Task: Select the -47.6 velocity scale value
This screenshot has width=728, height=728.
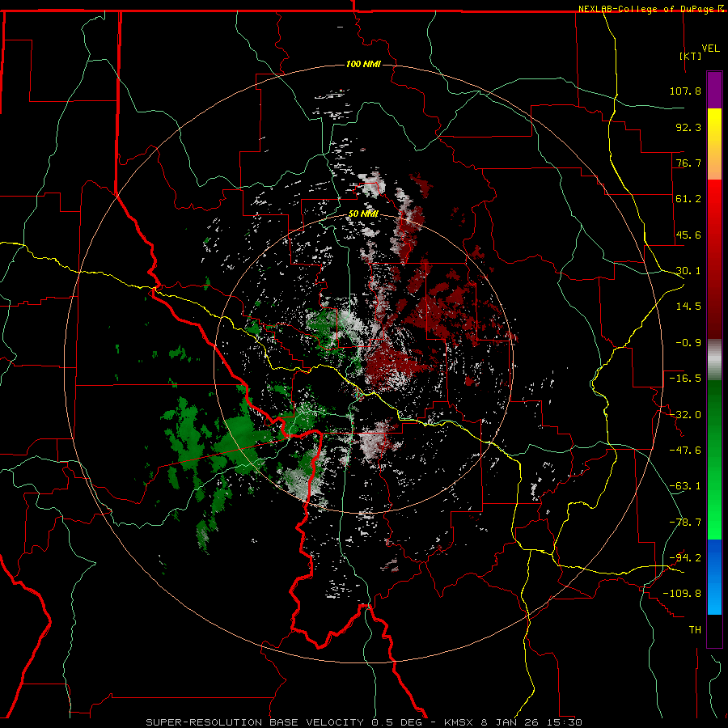Action: click(x=685, y=451)
